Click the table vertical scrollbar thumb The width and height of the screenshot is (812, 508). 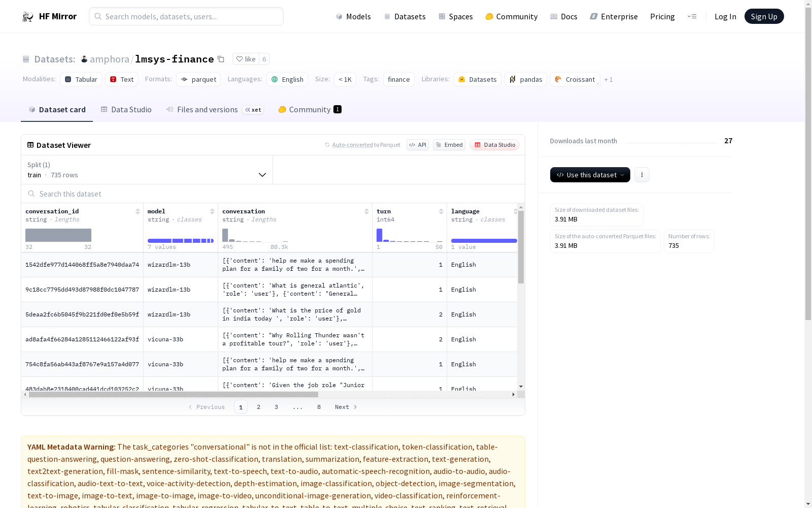(x=521, y=247)
